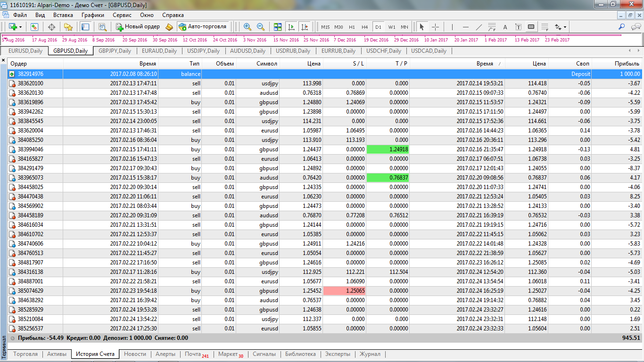Zoom in the chart with magnifier plus
644x362 pixels.
(248, 27)
